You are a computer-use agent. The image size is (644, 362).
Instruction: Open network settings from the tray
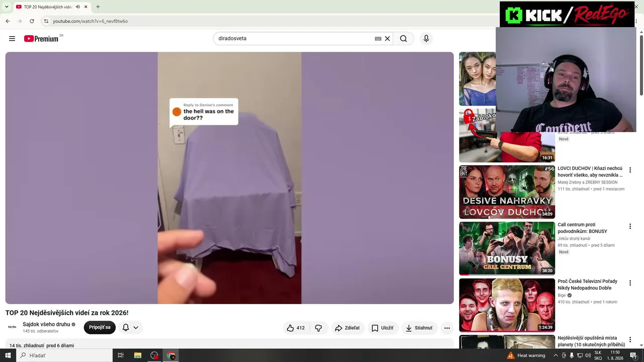(x=580, y=355)
